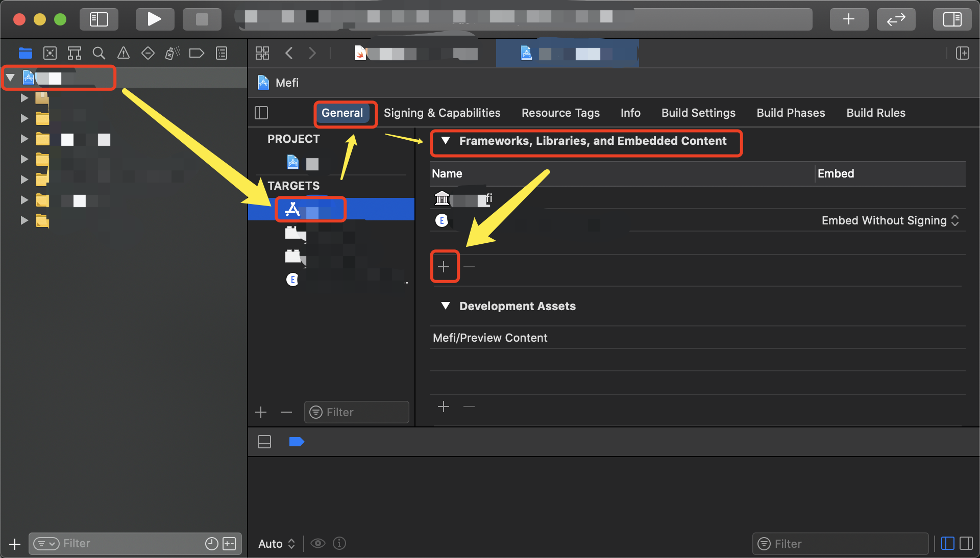
Task: Switch to Signing & Capabilities tab
Action: coord(442,113)
